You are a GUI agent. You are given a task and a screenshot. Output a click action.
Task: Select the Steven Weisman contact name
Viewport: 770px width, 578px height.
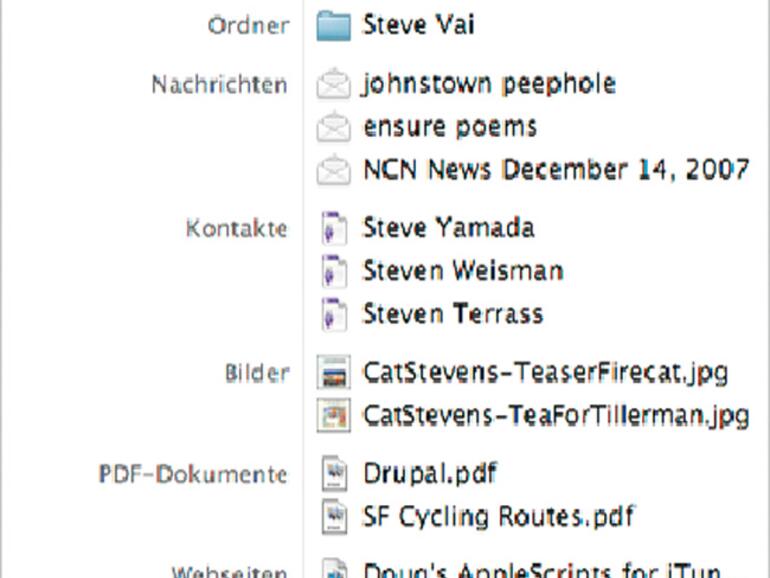pos(462,271)
